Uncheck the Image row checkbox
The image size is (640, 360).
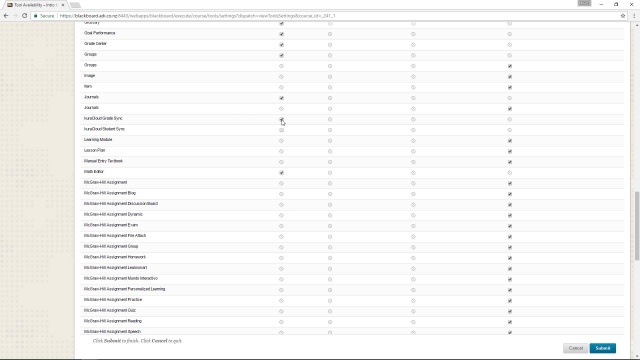[x=509, y=77]
